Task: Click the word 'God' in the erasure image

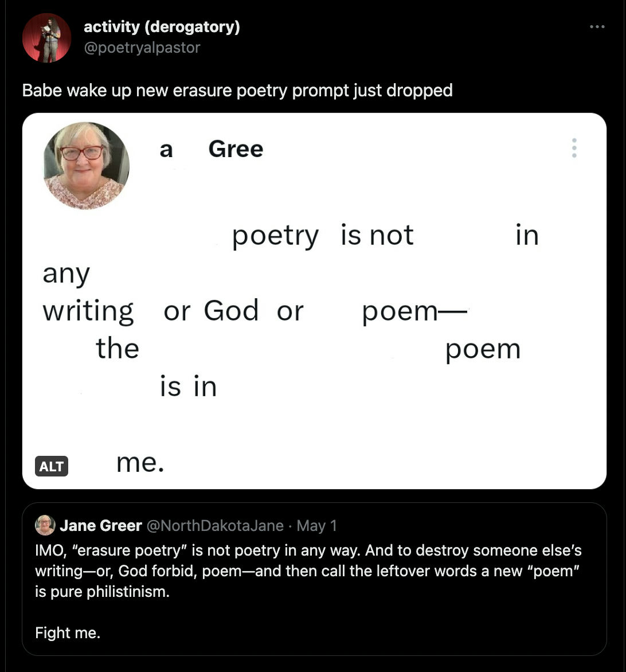Action: coord(231,310)
